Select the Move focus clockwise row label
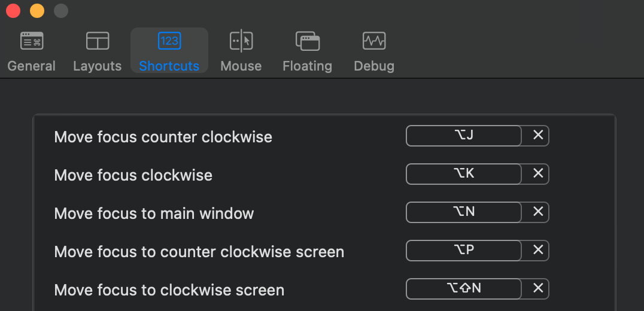This screenshot has width=644, height=311. (x=133, y=175)
